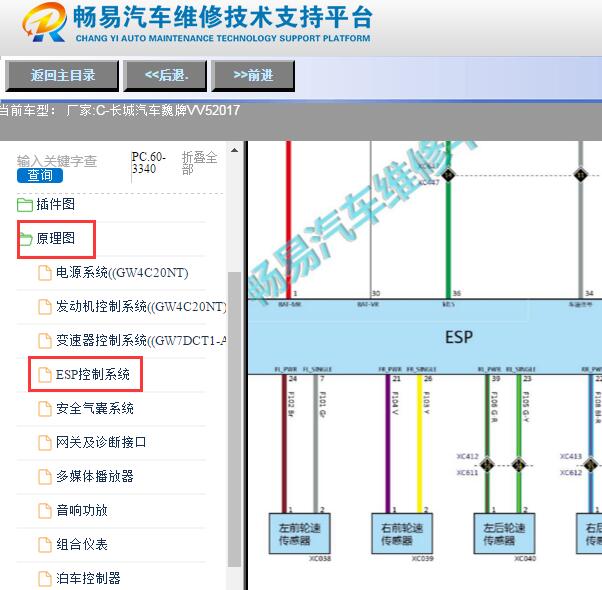Click document icon beside 网关及诊断接口
The image size is (602, 590).
click(x=45, y=443)
